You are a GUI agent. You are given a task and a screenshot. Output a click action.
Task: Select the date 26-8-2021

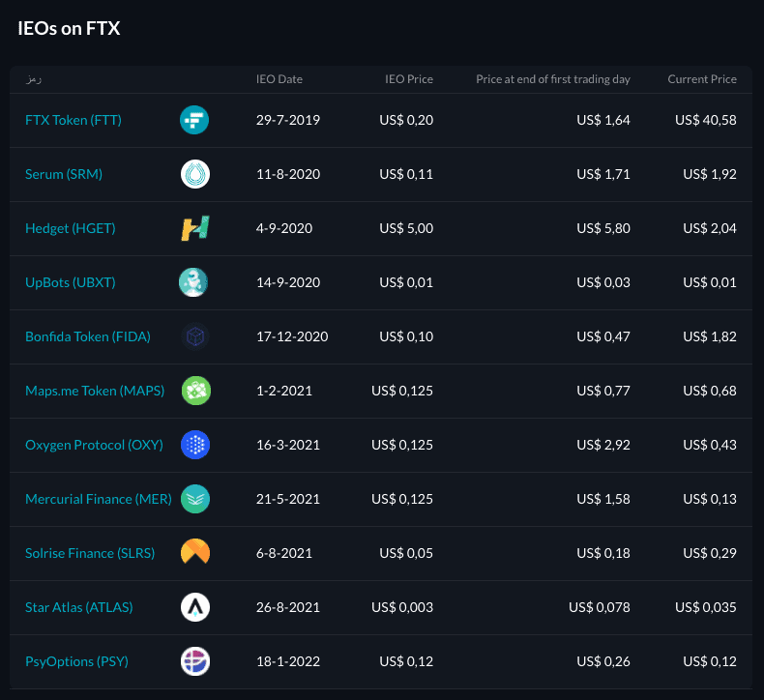(x=288, y=607)
